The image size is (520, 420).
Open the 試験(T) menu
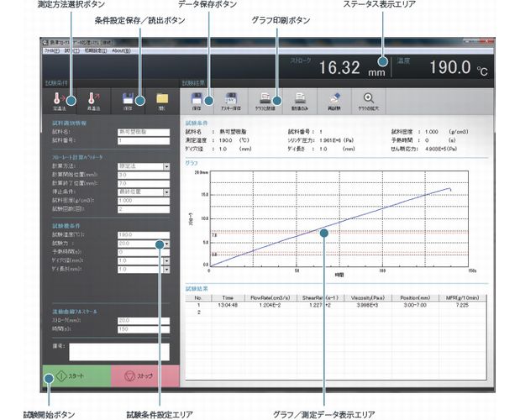click(72, 50)
